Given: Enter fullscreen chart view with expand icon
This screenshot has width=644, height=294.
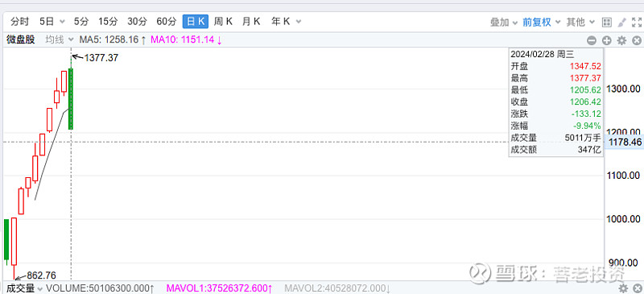Looking at the screenshot, I should (637, 23).
